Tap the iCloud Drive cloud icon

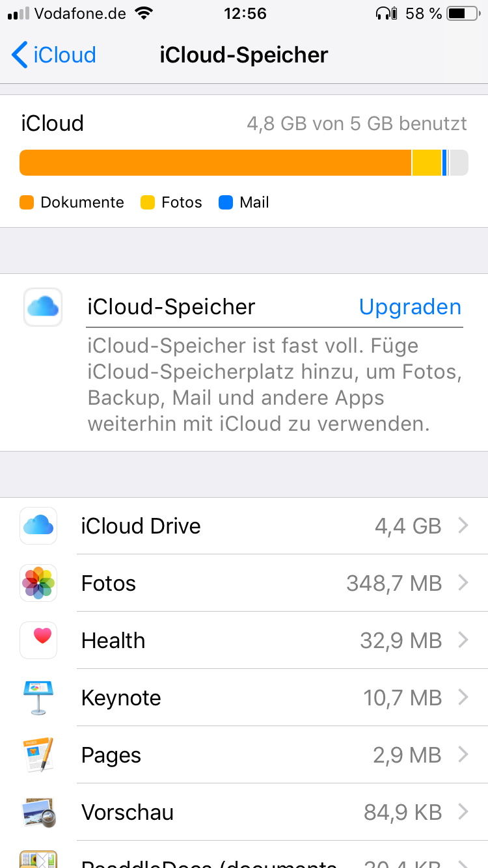(38, 526)
